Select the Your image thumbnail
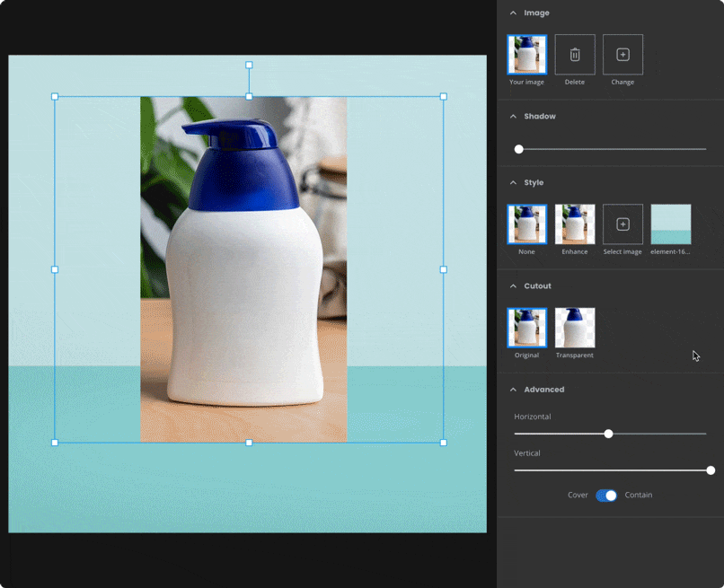Viewport: 724px width, 588px height. pos(526,55)
